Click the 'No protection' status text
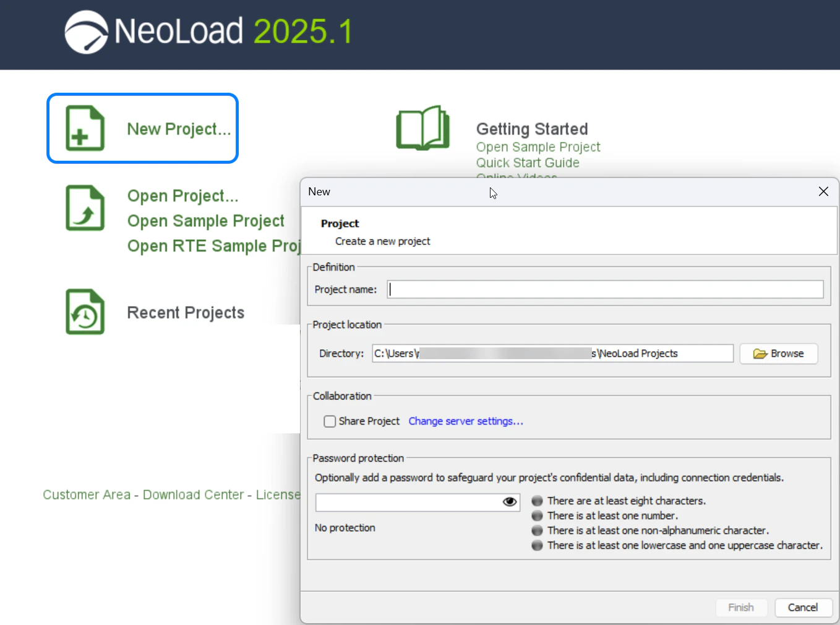 (x=345, y=528)
